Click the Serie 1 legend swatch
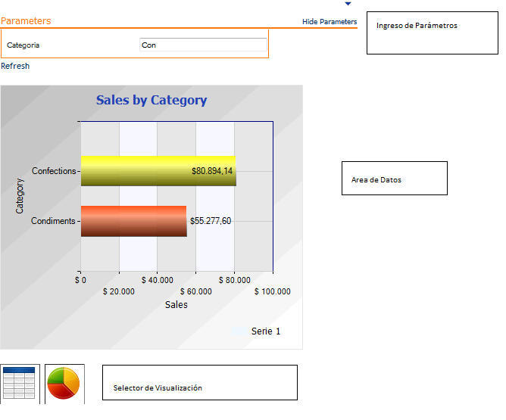The width and height of the screenshot is (506, 420). 239,331
